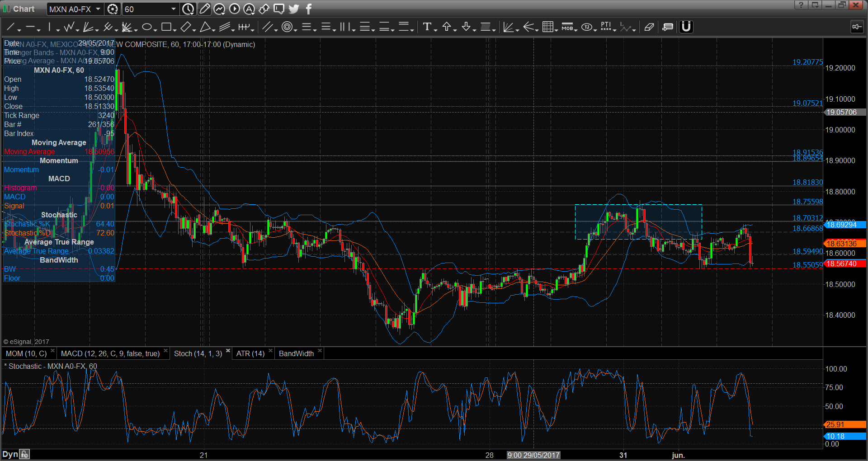Viewport: 868px width, 461px height.
Task: Select the grid drawing tool
Action: (x=547, y=27)
